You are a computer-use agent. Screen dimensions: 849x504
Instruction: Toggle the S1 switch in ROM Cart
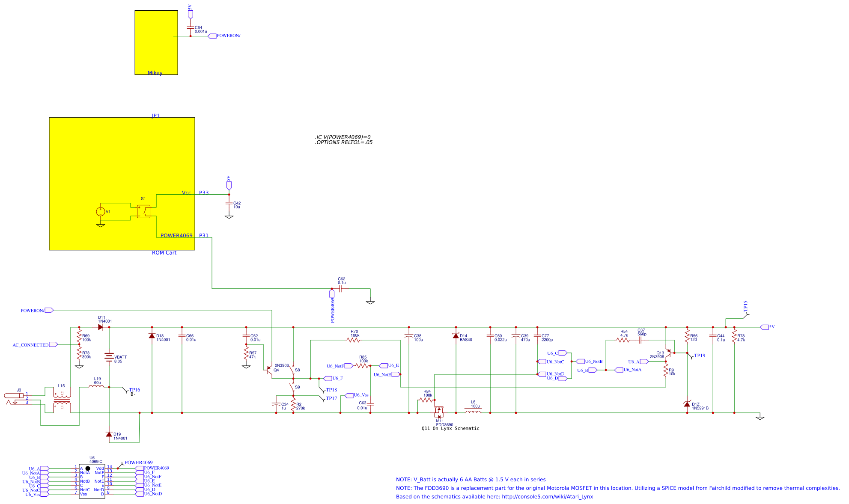coord(143,211)
